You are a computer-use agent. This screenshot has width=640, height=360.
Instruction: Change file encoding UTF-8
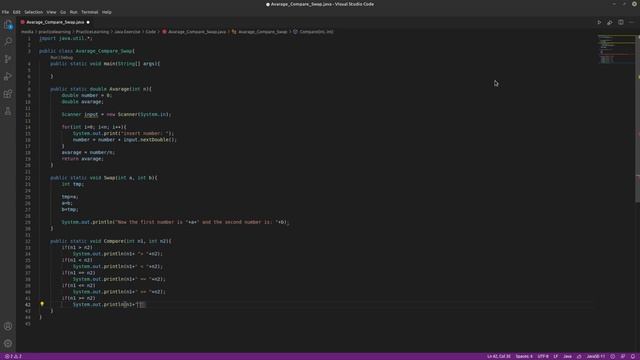click(543, 356)
